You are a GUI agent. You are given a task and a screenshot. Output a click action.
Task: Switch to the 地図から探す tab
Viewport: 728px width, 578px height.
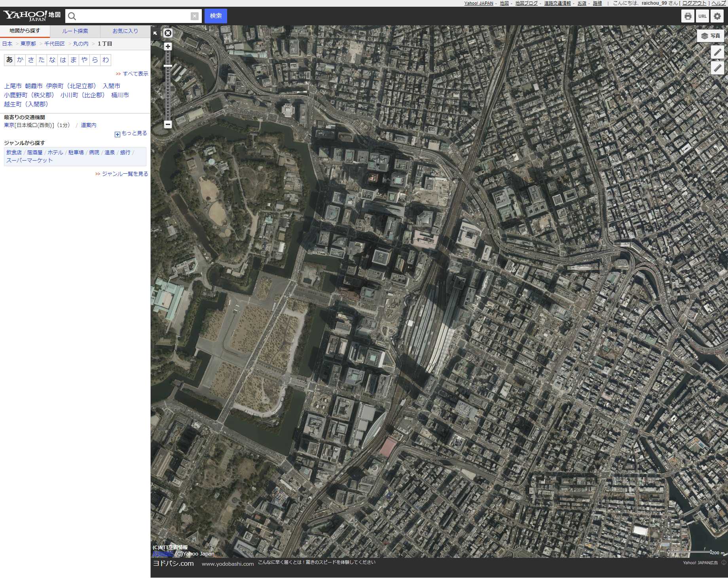click(25, 31)
